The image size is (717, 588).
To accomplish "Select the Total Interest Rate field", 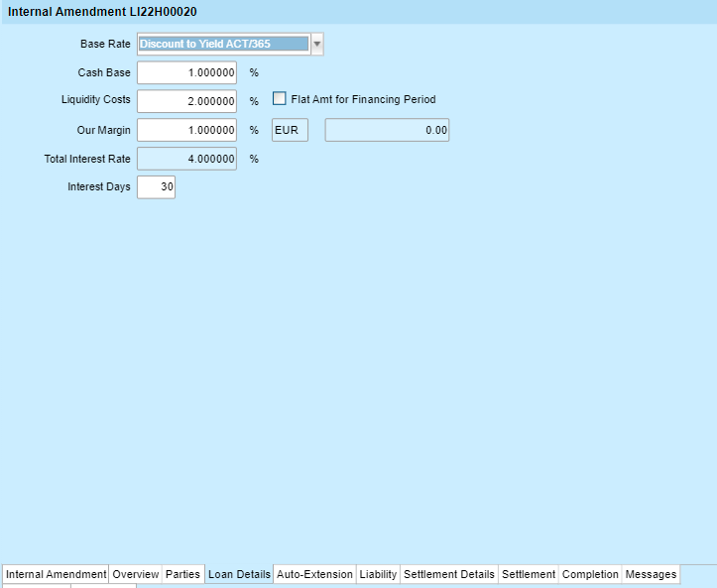I will pyautogui.click(x=187, y=159).
